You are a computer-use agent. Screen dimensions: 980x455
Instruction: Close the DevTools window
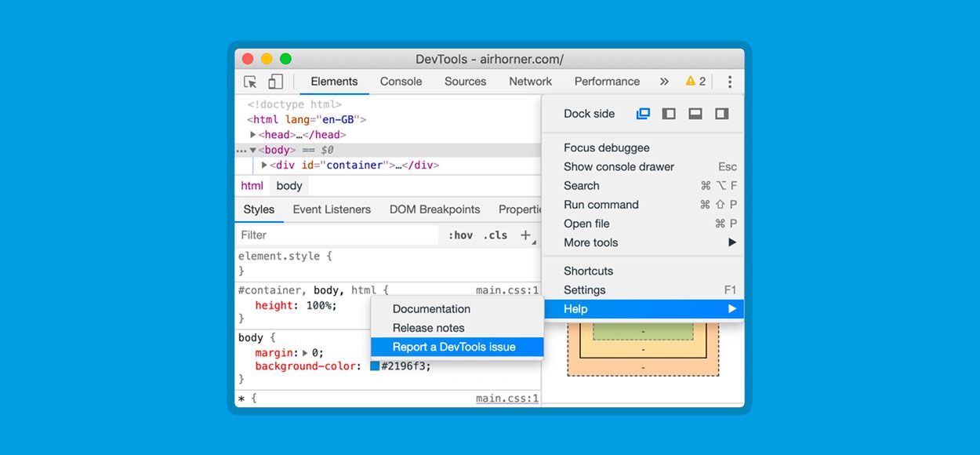point(248,59)
